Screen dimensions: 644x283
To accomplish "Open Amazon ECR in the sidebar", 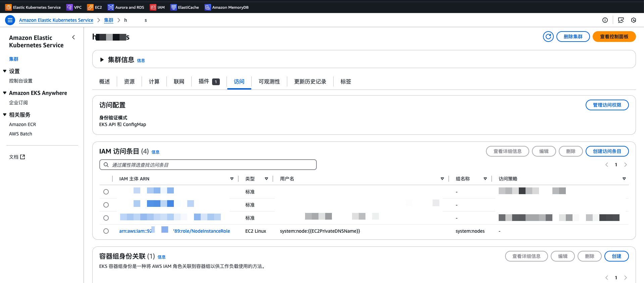I will (22, 124).
